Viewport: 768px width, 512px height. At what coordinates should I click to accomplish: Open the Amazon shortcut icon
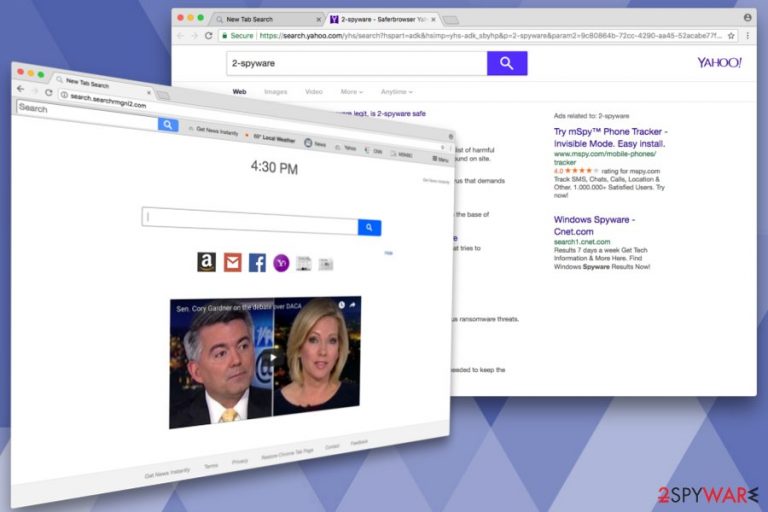(x=206, y=262)
